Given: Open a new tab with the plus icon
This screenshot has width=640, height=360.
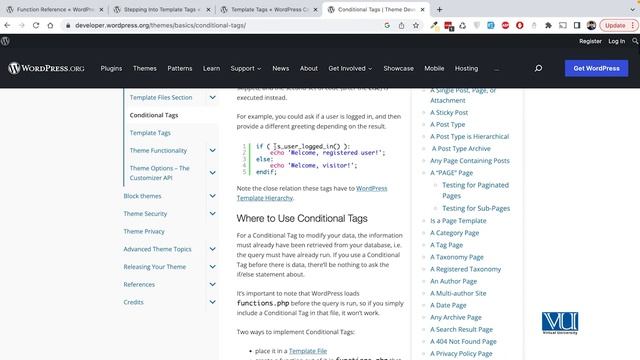Looking at the screenshot, I should point(439,9).
